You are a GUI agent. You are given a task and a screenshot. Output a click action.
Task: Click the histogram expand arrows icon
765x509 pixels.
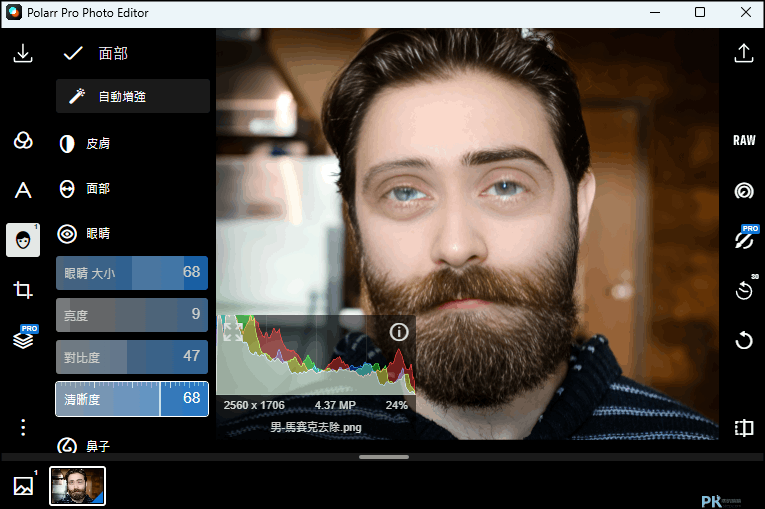point(232,331)
